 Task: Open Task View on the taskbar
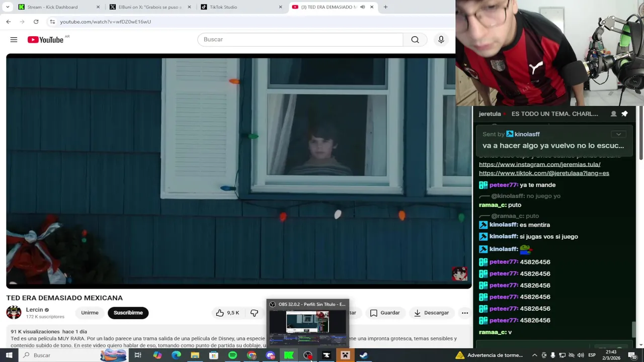coord(138,355)
